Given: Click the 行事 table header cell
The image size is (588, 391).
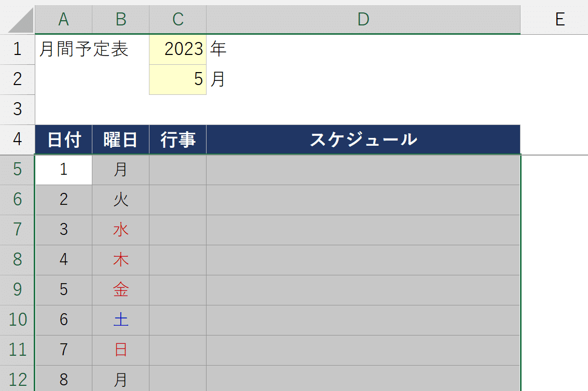Looking at the screenshot, I should pyautogui.click(x=178, y=139).
